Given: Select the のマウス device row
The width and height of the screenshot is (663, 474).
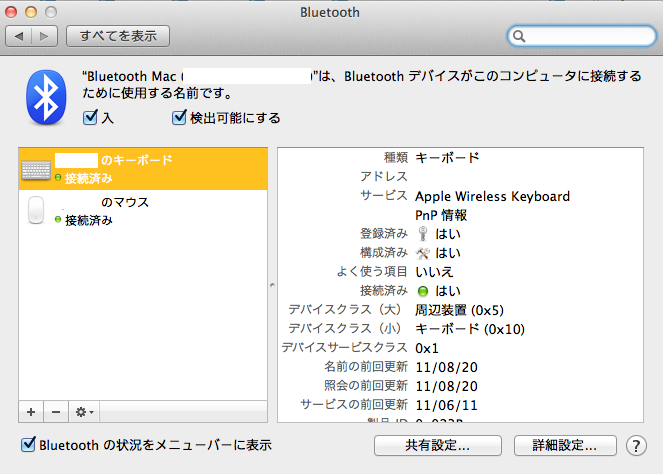Looking at the screenshot, I should click(x=143, y=211).
